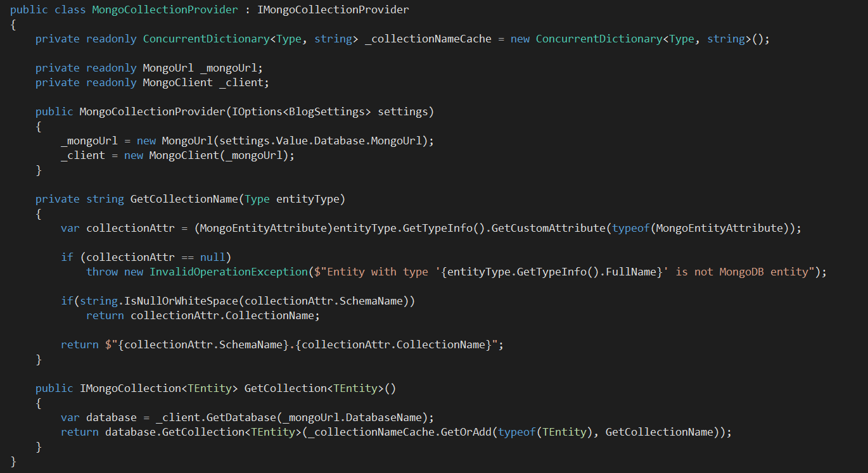
Task: Click InvalidOperationException in throw statement
Action: point(229,272)
